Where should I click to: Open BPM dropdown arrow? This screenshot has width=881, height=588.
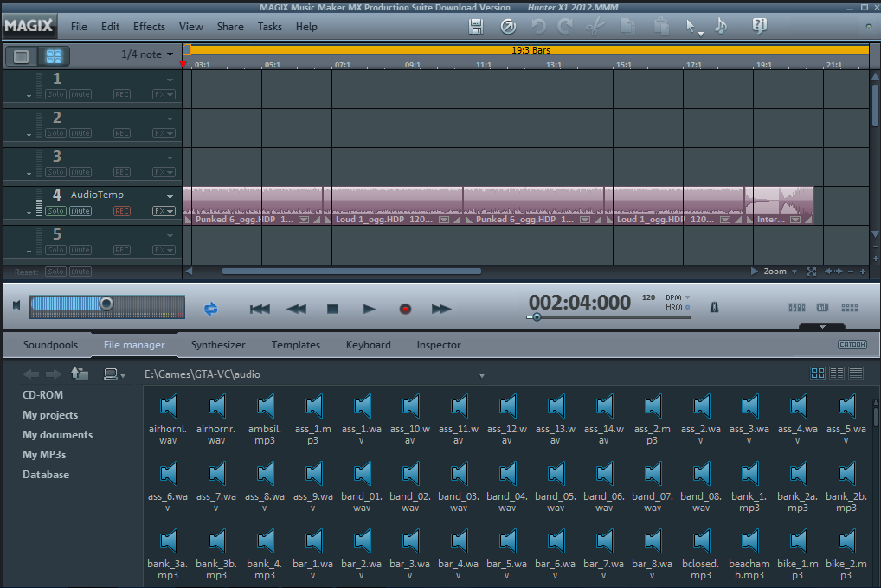coord(688,297)
